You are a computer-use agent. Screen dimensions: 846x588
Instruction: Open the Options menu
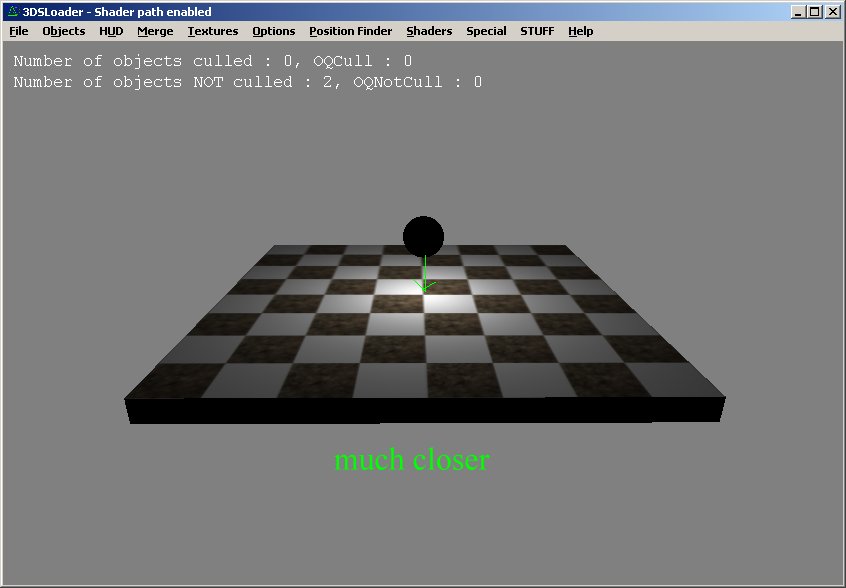274,31
